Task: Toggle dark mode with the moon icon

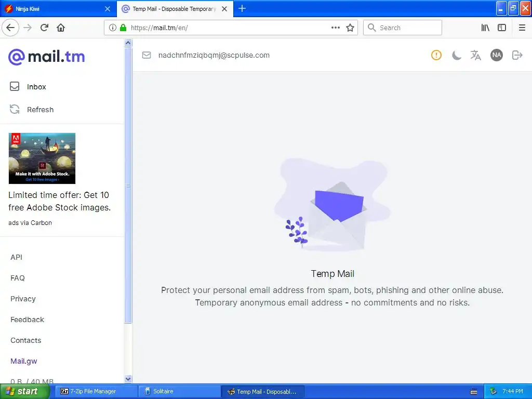Action: (456, 55)
